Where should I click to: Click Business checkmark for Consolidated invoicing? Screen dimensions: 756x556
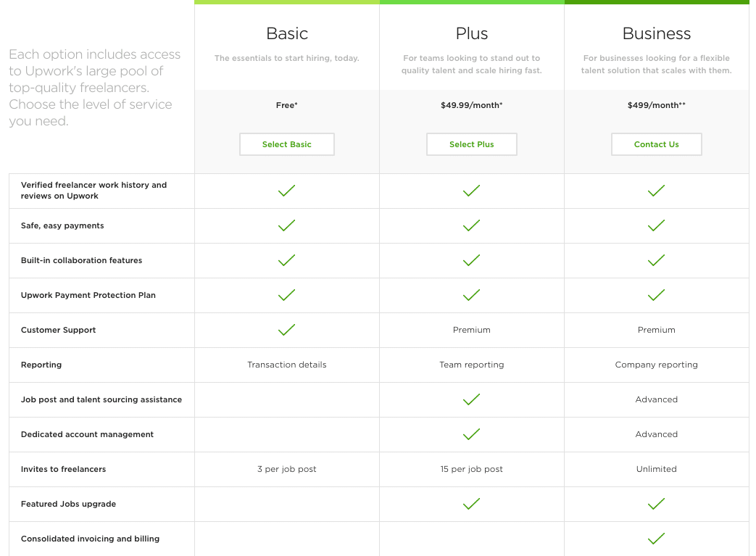(x=656, y=538)
